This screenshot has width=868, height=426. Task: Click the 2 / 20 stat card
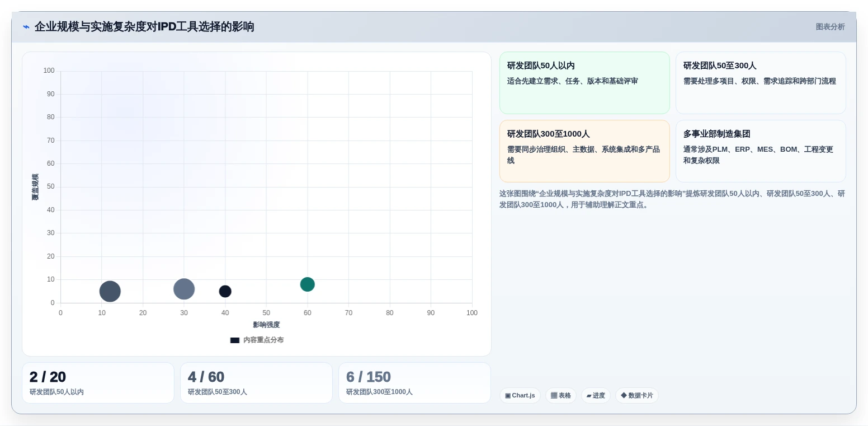(x=98, y=383)
